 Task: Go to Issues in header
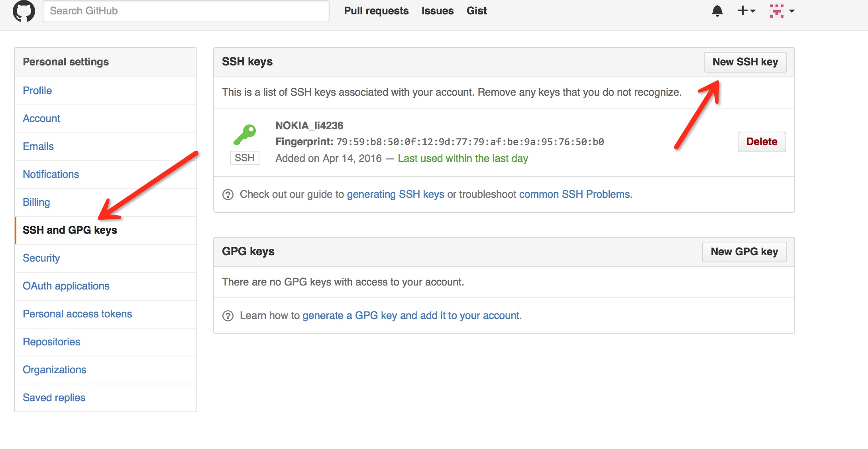[437, 11]
